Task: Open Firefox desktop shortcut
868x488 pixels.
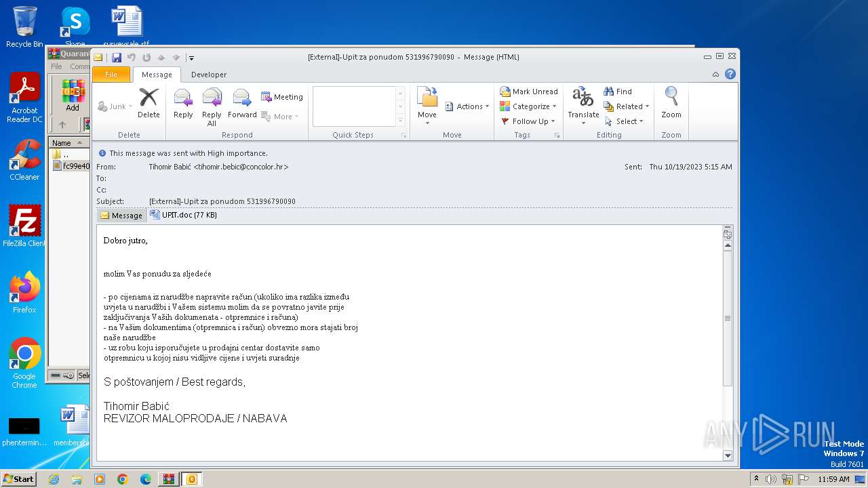Action: pos(24,293)
